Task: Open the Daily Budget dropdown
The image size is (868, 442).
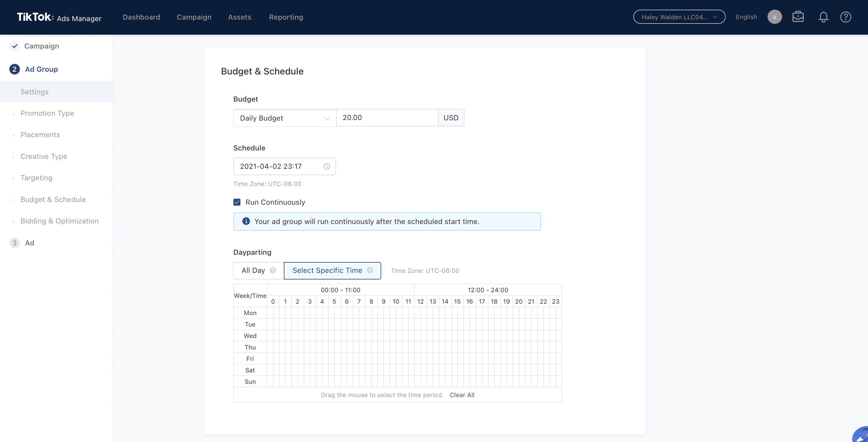Action: 284,118
